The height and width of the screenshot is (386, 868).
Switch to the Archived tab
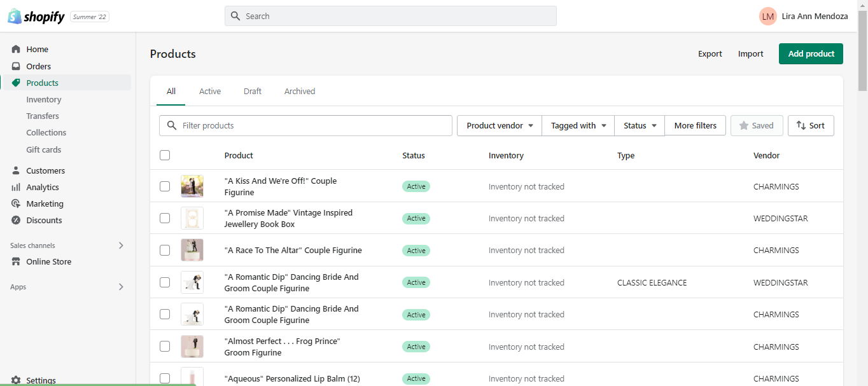pyautogui.click(x=300, y=92)
